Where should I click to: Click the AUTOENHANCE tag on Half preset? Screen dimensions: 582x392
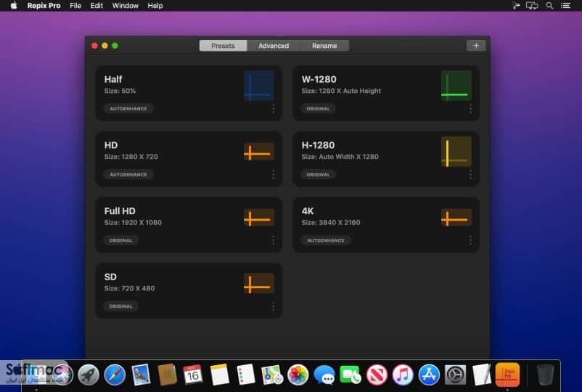click(x=128, y=109)
